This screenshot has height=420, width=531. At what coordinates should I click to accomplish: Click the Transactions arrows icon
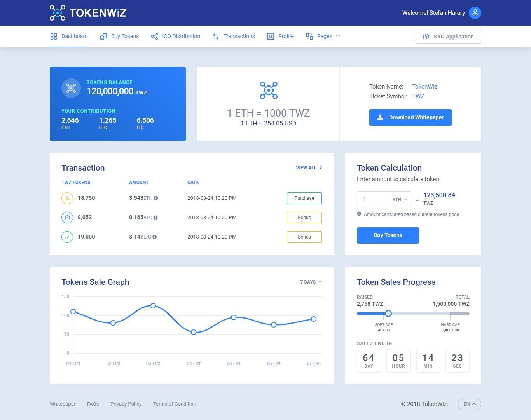[216, 36]
